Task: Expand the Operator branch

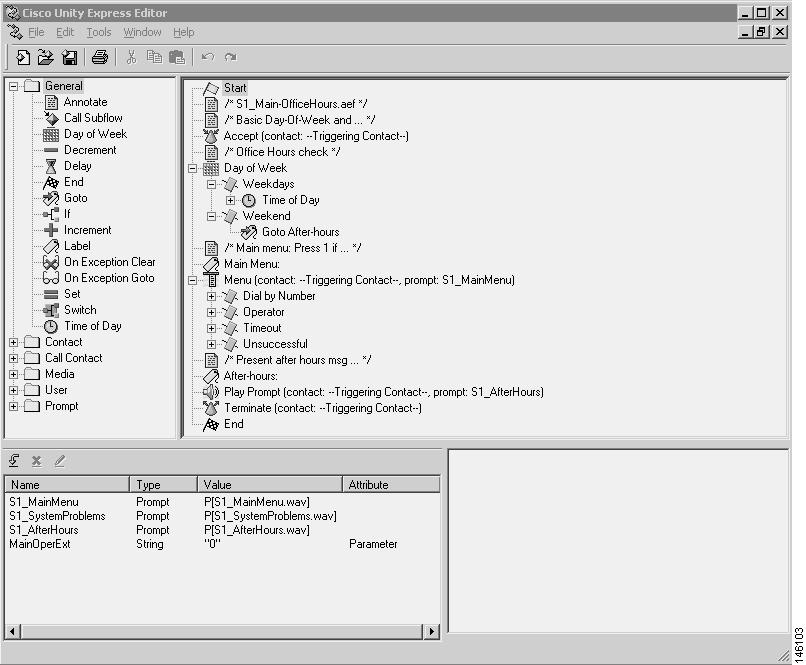Action: click(x=210, y=312)
